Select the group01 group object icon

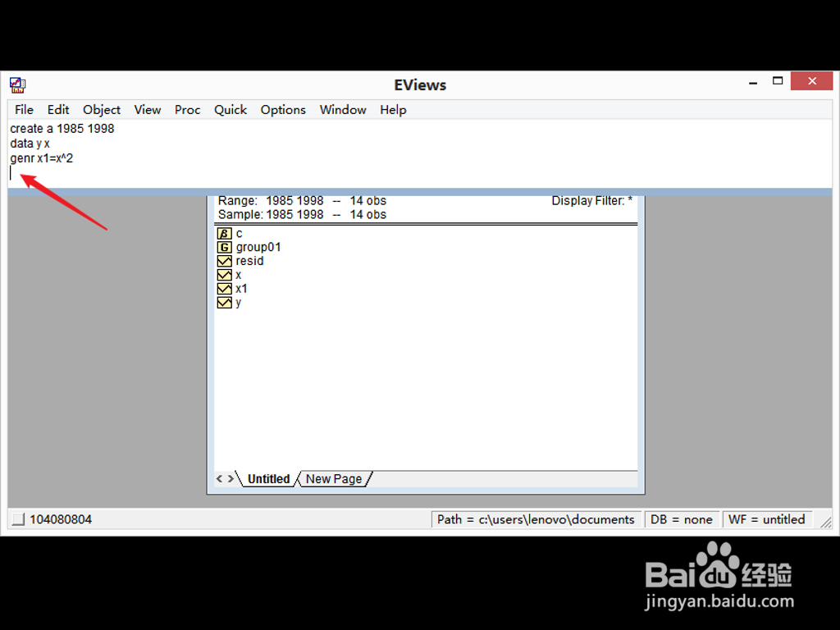tap(225, 248)
